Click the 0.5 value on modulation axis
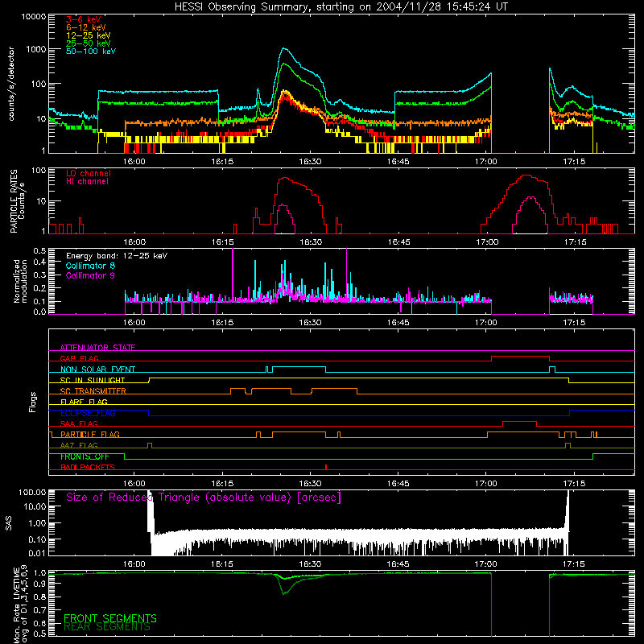Screen dimensions: 644x644 (x=39, y=250)
